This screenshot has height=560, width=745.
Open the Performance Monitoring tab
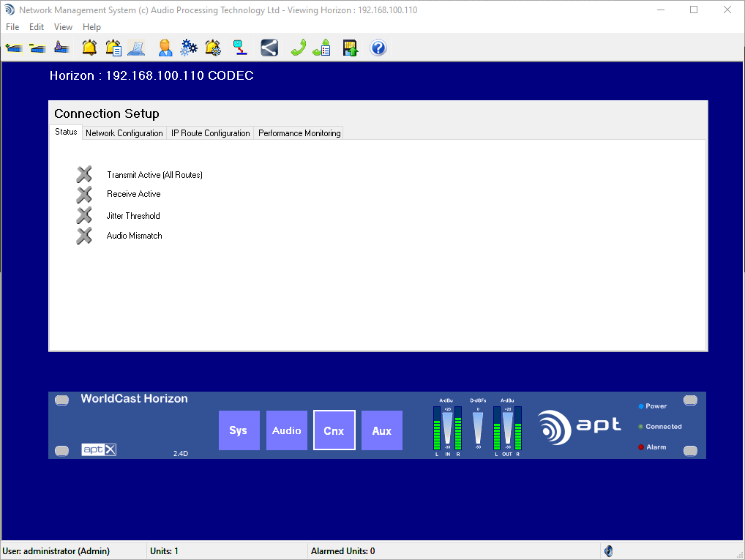click(x=299, y=133)
